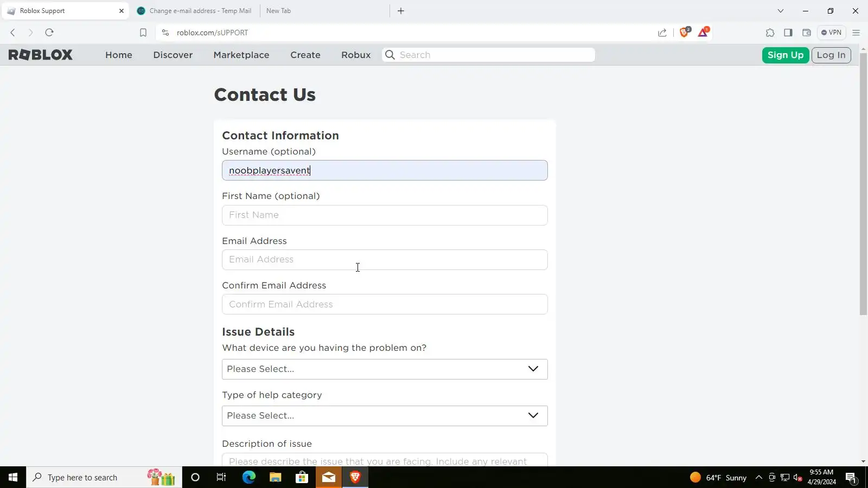Click the Confirm Email Address field

coord(385,304)
